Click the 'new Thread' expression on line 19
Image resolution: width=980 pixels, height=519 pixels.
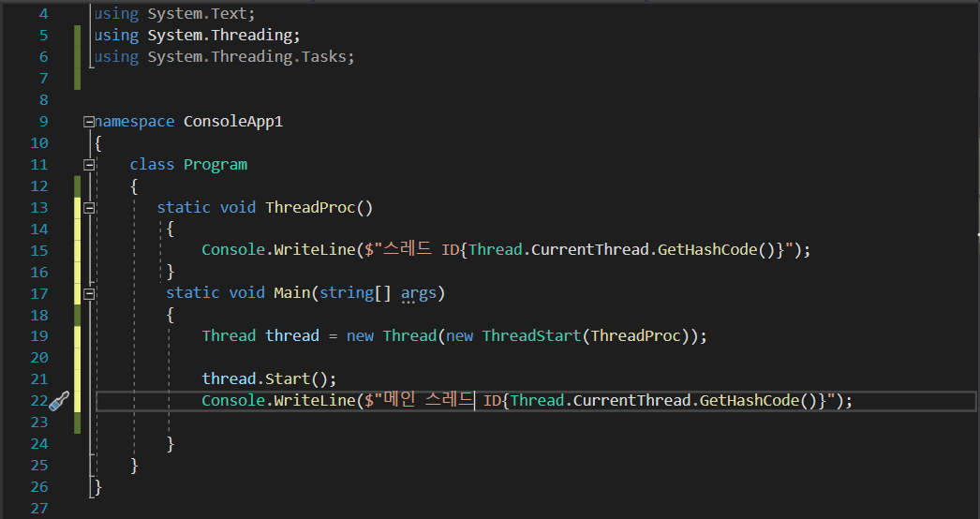click(x=392, y=335)
